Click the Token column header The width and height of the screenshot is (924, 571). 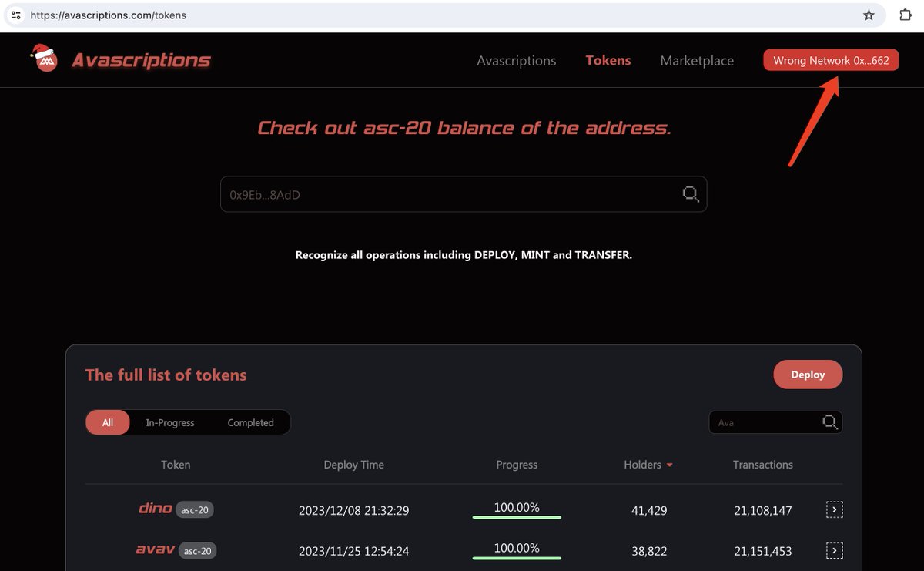[176, 465]
